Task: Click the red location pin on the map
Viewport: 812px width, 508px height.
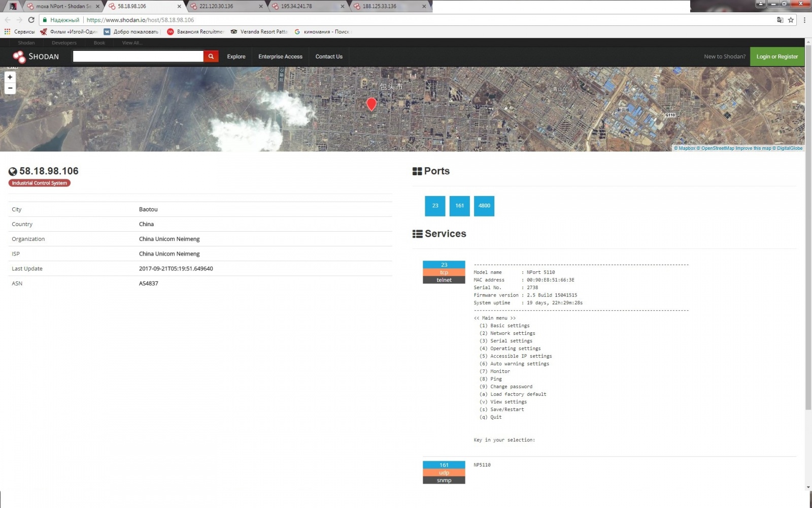Action: point(371,104)
